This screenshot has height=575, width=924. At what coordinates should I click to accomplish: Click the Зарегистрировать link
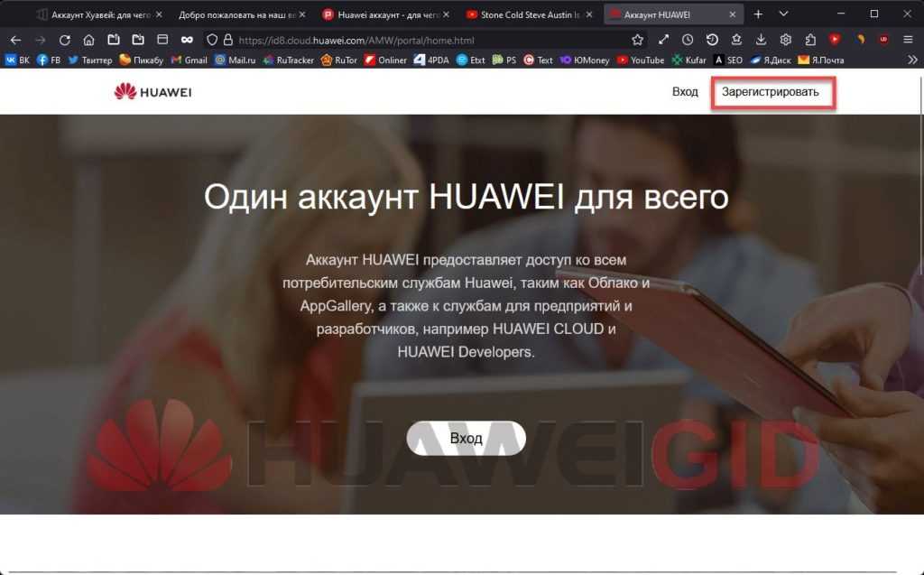click(x=771, y=92)
